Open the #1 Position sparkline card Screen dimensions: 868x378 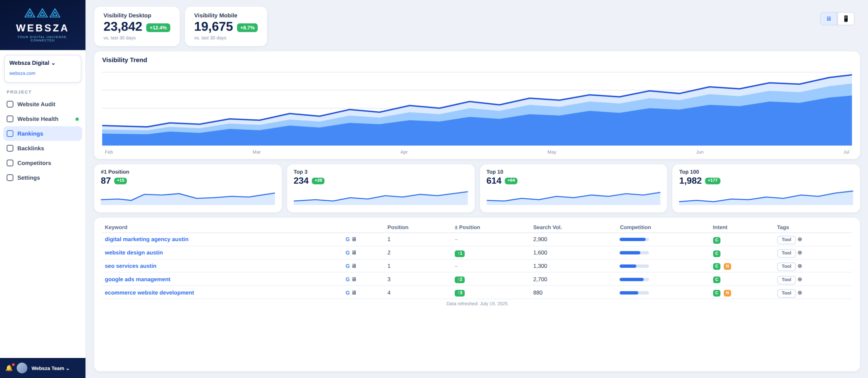[188, 188]
